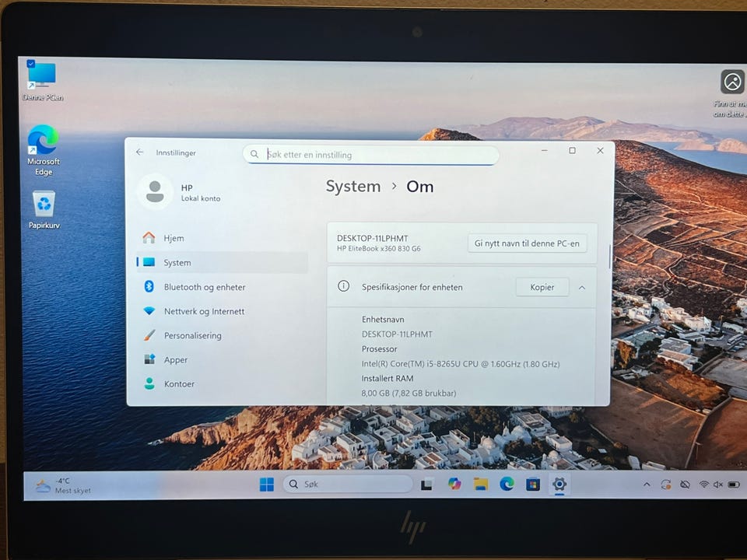
Task: Open Denne PC-en desktop shortcut
Action: pos(42,80)
